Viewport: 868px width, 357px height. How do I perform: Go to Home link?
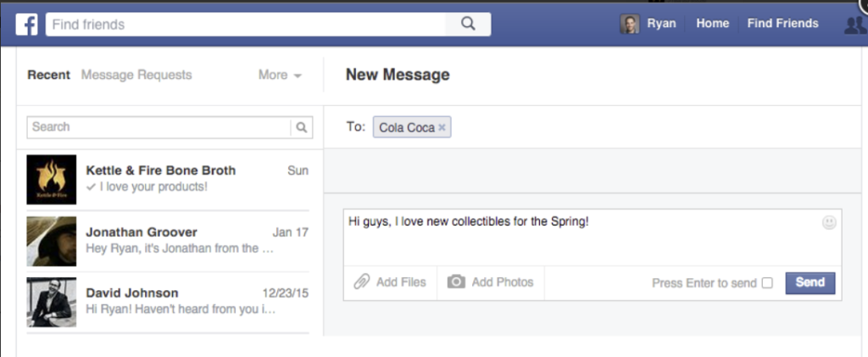point(712,23)
